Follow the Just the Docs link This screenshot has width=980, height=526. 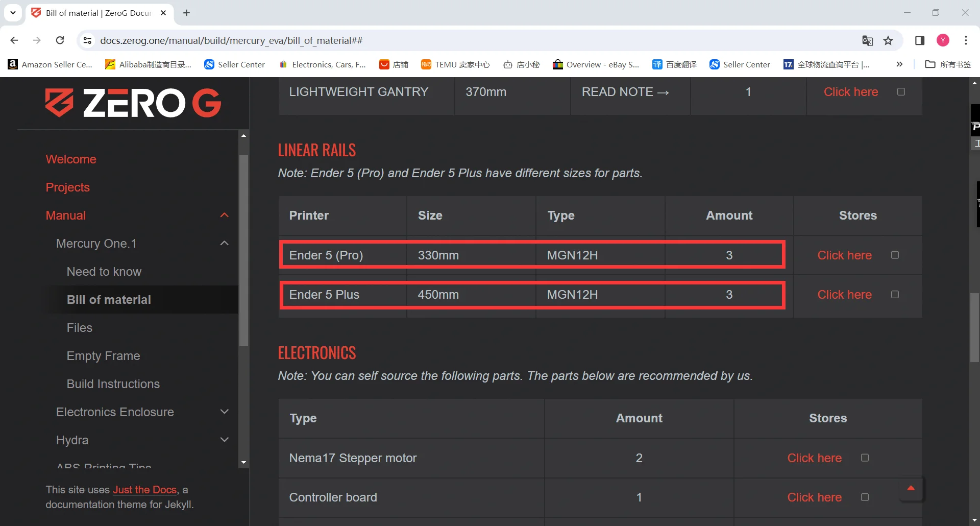pos(144,490)
